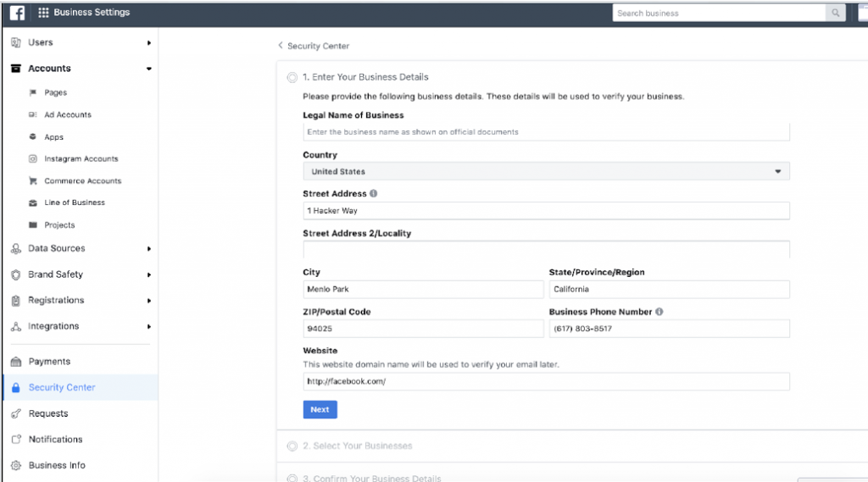Click the City field with Menlo Park
This screenshot has height=482, width=868.
tap(424, 290)
